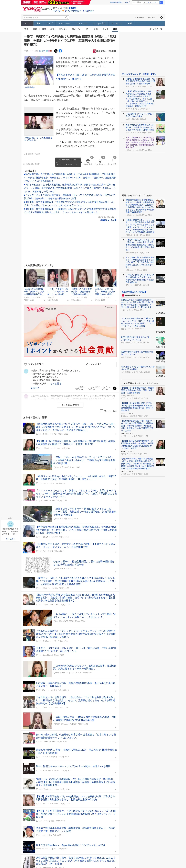Viewport: 186px width, 868px height.
Task: Open the トップ navigation tab
Action: click(x=27, y=23)
